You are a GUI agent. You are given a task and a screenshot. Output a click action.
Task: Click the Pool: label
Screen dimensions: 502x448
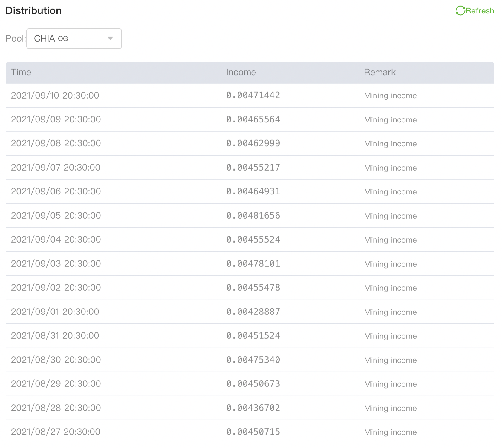point(16,39)
